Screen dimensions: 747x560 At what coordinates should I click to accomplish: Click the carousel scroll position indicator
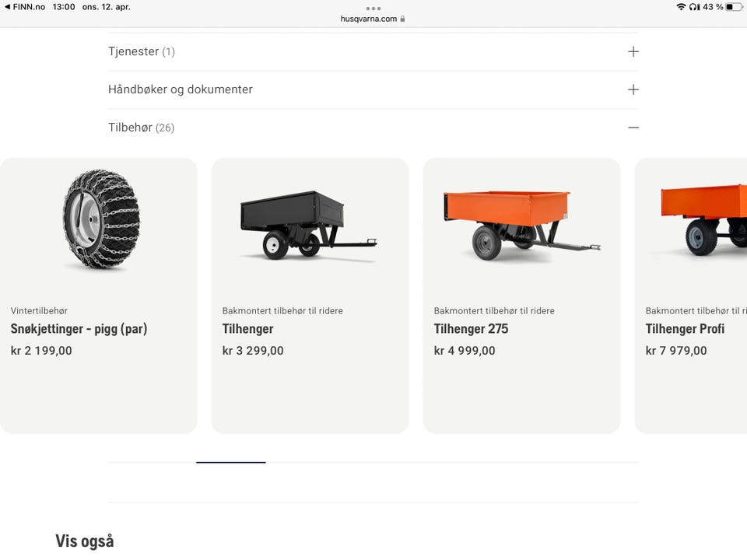tap(231, 462)
